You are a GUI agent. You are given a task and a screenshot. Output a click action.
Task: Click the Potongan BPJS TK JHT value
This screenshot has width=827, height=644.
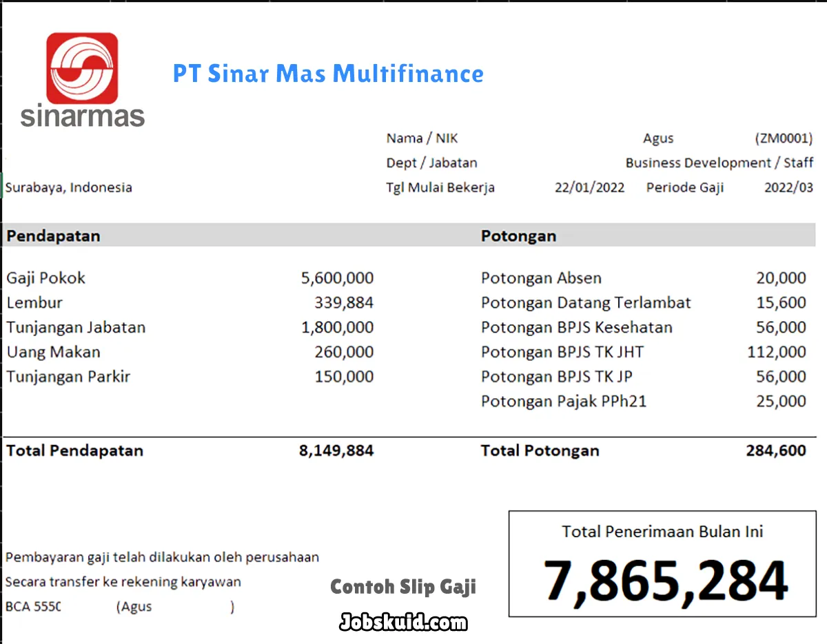(x=776, y=353)
